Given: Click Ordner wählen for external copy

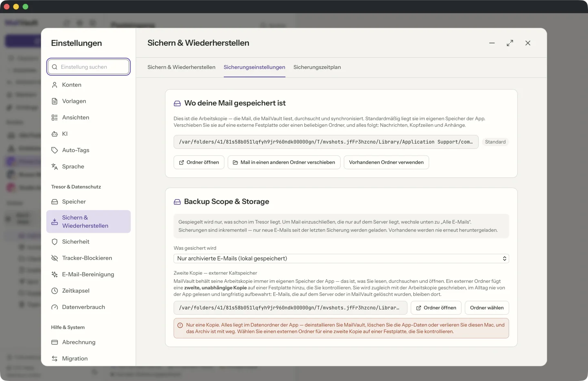Looking at the screenshot, I should click(487, 308).
